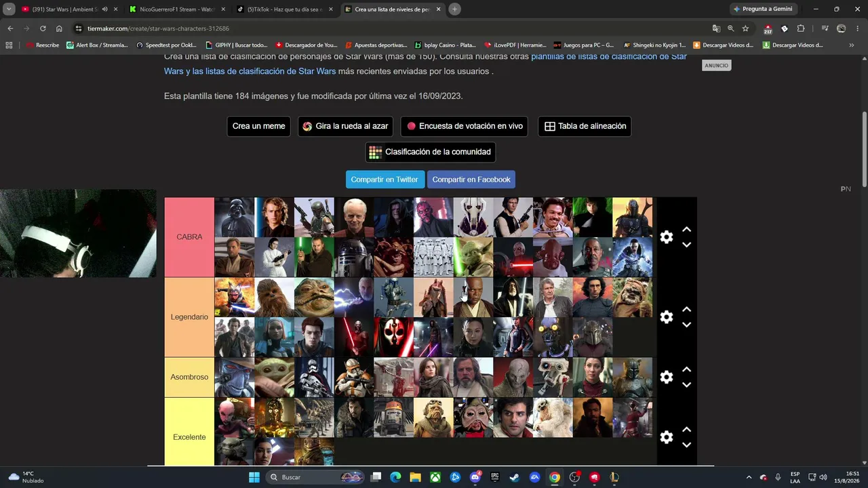Screen dimensions: 868x488
Task: Open Discord from the taskbar
Action: [475, 477]
